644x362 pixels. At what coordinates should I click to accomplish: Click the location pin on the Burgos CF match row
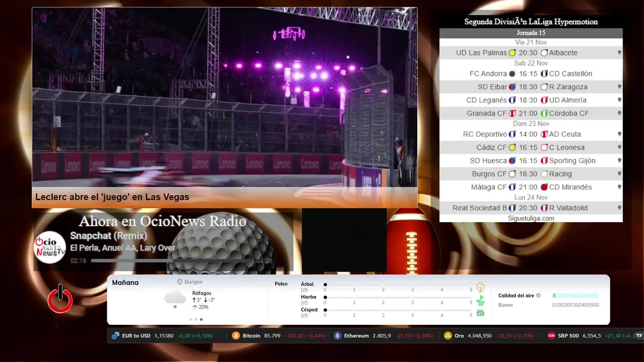pyautogui.click(x=619, y=174)
